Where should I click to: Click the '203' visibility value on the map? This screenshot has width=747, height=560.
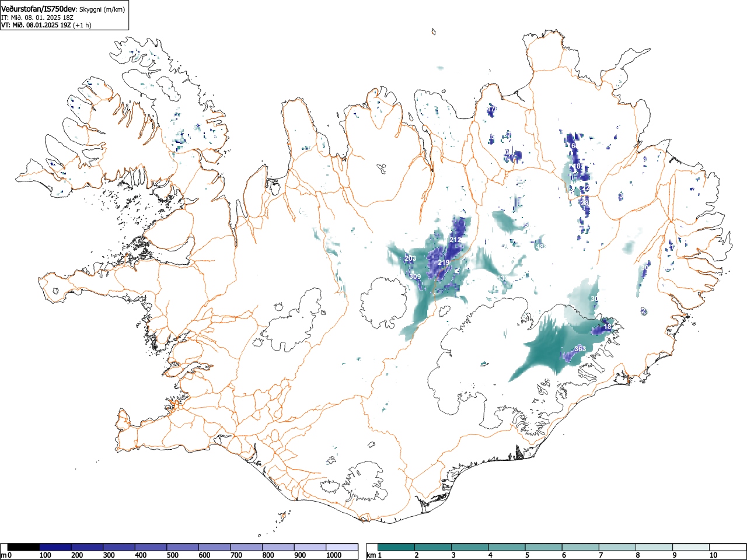click(410, 258)
